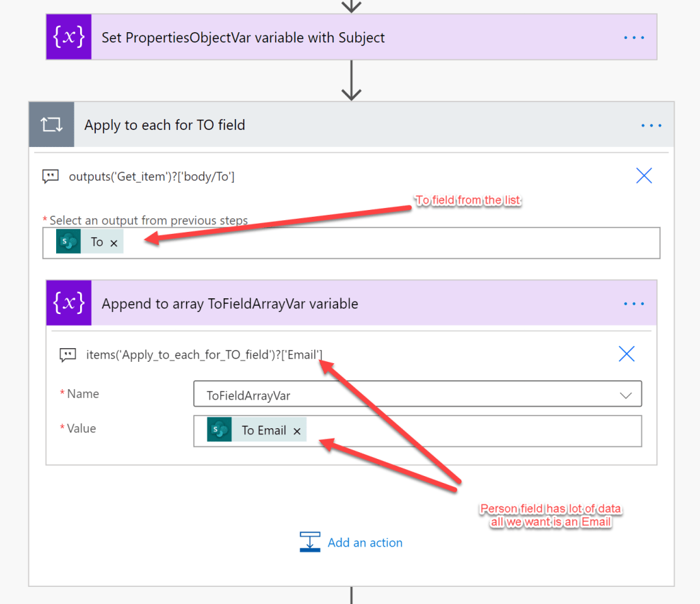Open ellipsis menu for Append to array action
Image resolution: width=700 pixels, height=604 pixels.
click(634, 304)
